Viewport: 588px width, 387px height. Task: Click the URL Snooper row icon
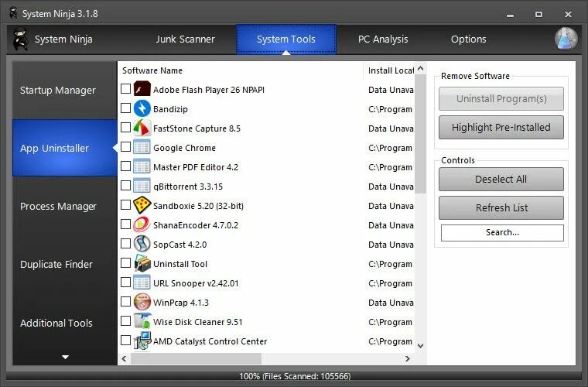click(x=142, y=283)
